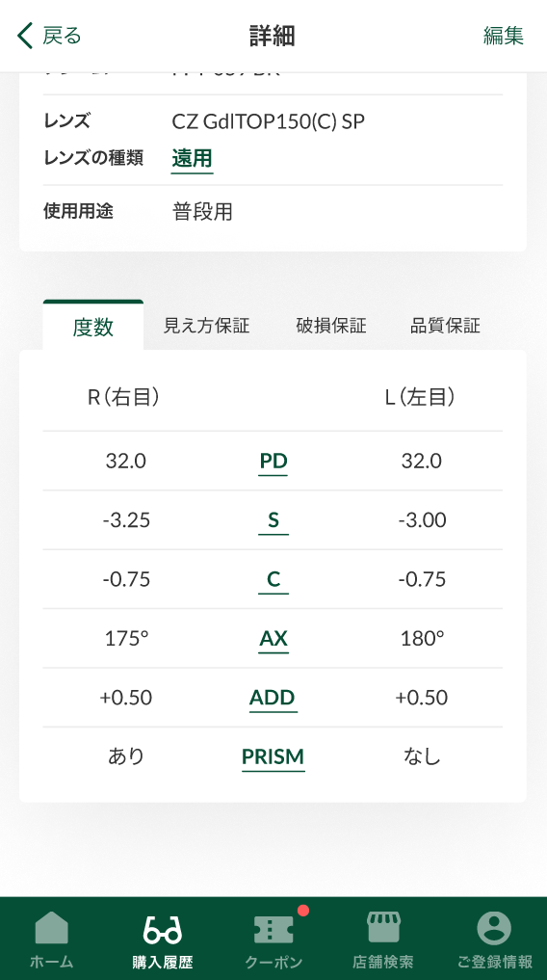Image resolution: width=547 pixels, height=980 pixels.
Task: Tap the 店舗検索 store icon
Action: point(382,928)
